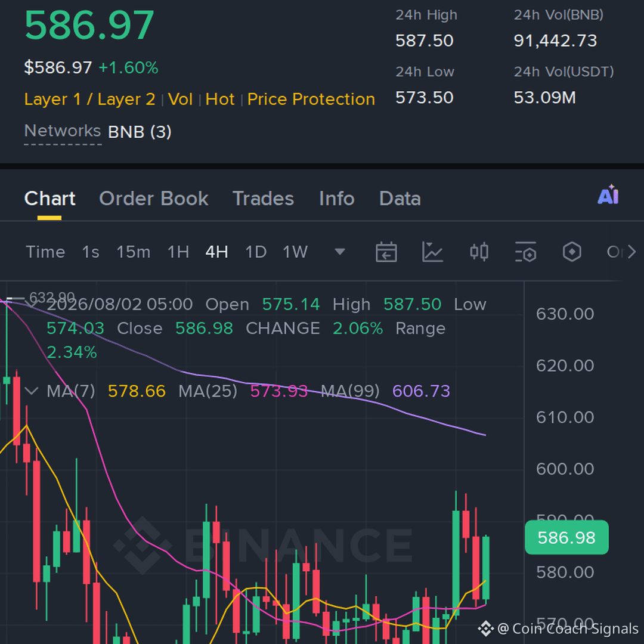Click the MA(99) value 606.73

tap(421, 391)
